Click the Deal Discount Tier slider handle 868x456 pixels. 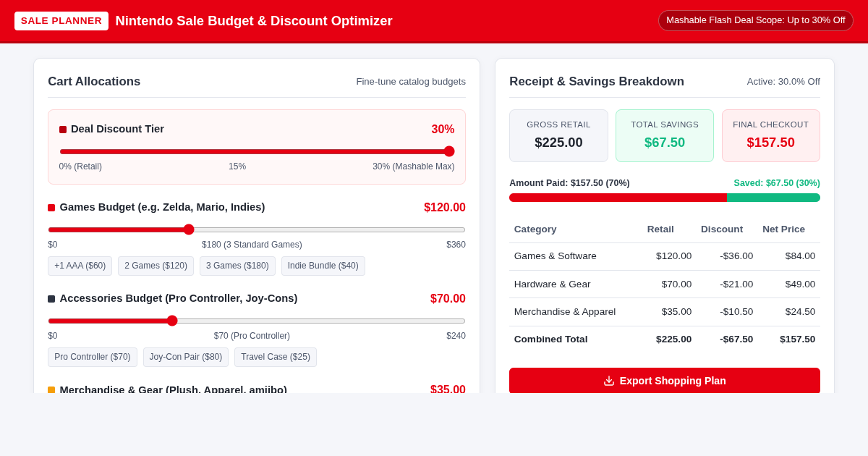(x=449, y=151)
